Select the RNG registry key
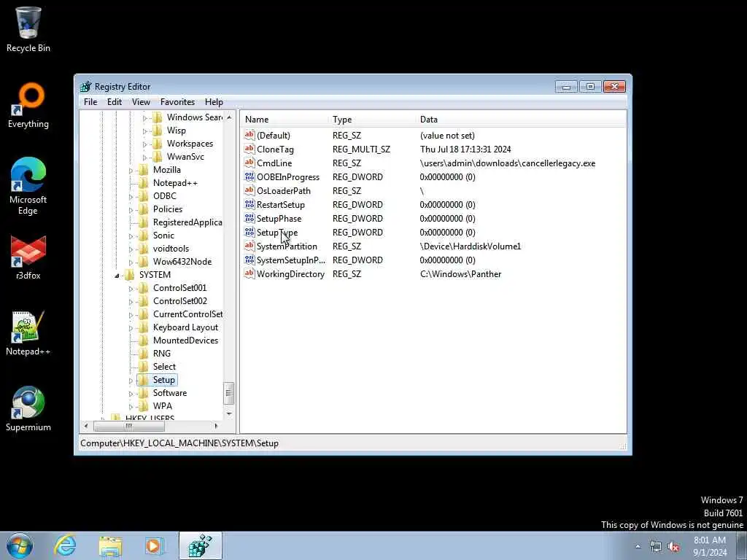The height and width of the screenshot is (560, 747). (161, 354)
